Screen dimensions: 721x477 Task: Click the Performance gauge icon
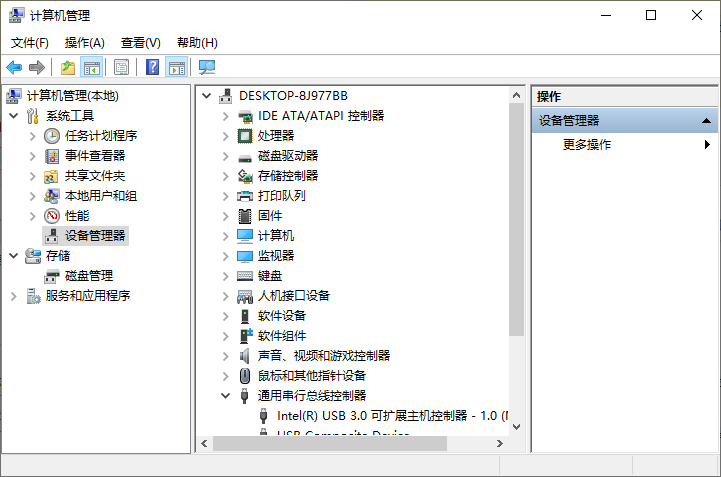(52, 216)
